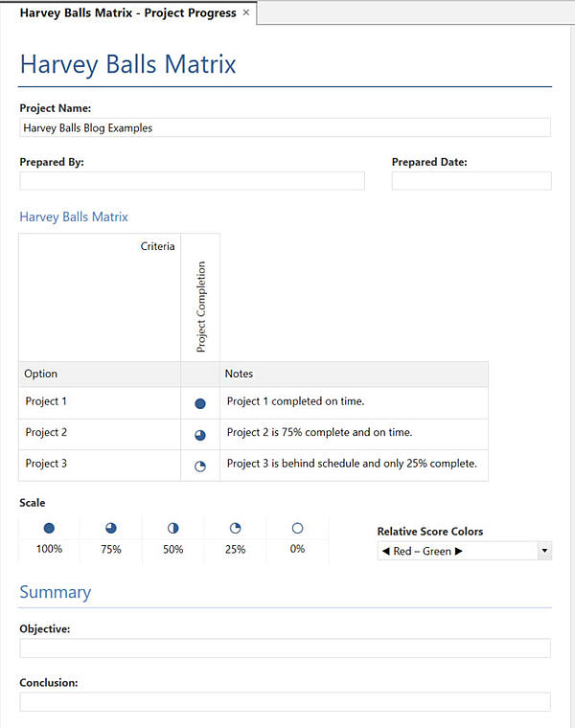The image size is (575, 728).
Task: Click the Conclusion text field
Action: tap(285, 702)
